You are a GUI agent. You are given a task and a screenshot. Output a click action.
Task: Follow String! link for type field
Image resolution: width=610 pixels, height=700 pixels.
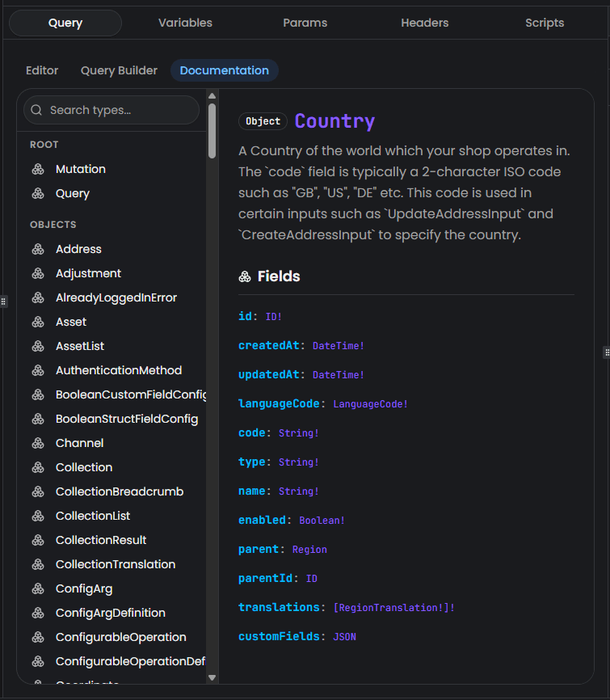point(298,462)
